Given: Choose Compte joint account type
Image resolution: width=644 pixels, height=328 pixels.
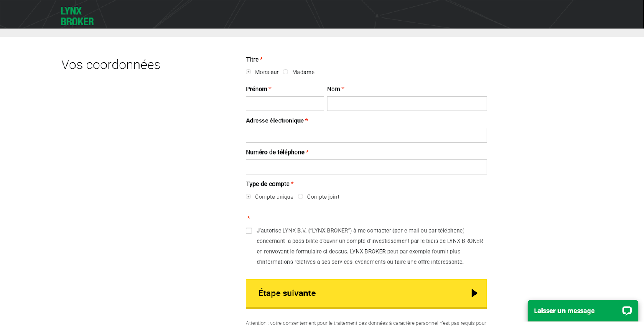Looking at the screenshot, I should tap(300, 197).
